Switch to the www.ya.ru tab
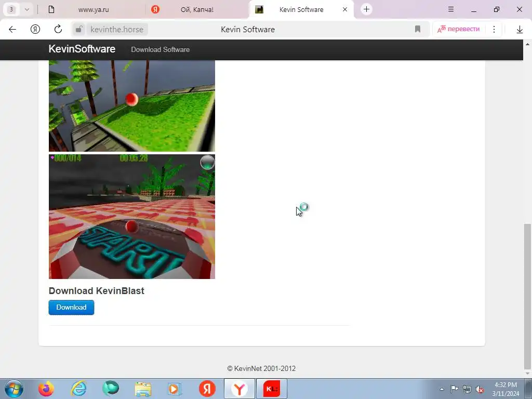This screenshot has width=532, height=399. tap(94, 9)
